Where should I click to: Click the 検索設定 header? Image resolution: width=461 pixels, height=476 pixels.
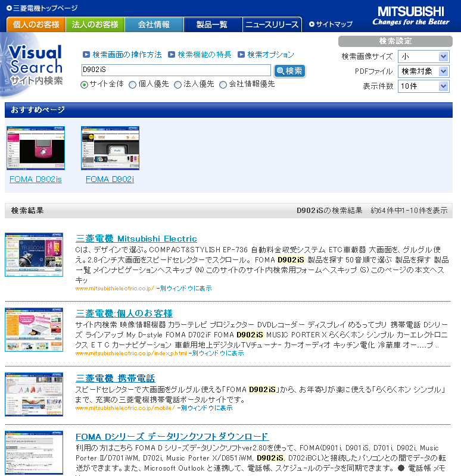coord(395,41)
